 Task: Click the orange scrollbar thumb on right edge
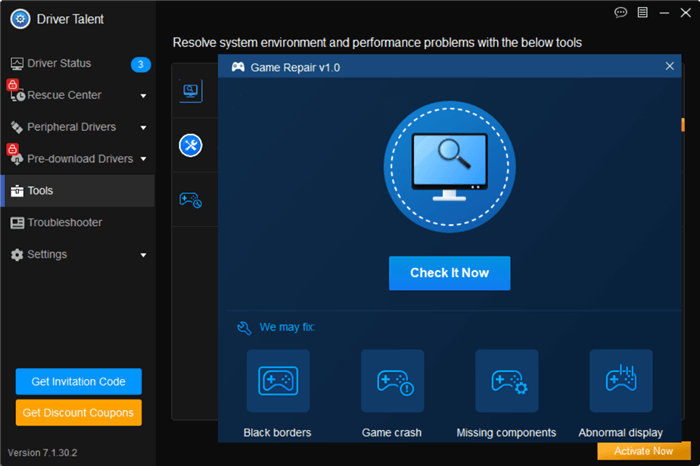click(683, 125)
